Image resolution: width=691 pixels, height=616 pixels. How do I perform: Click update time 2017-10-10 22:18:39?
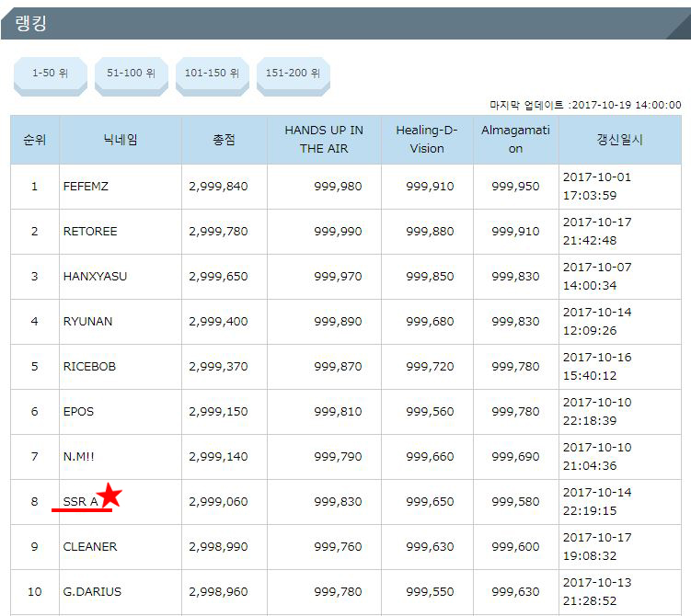[597, 412]
